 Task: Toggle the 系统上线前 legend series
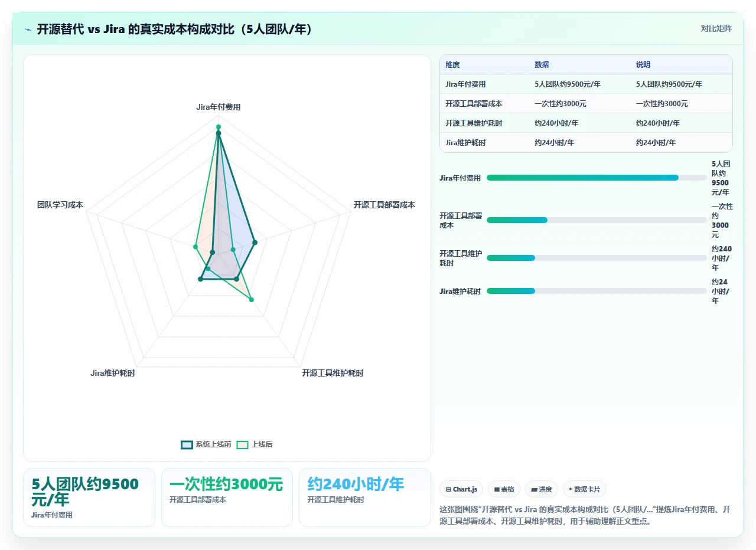click(x=206, y=444)
